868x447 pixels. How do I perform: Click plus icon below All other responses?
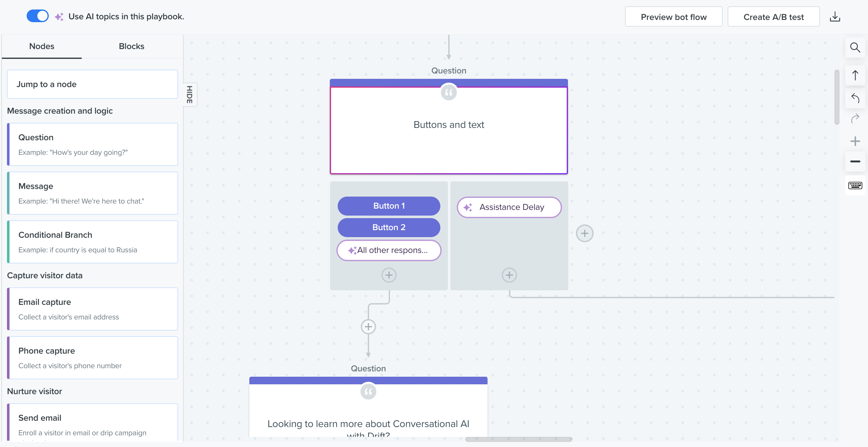[x=389, y=275]
